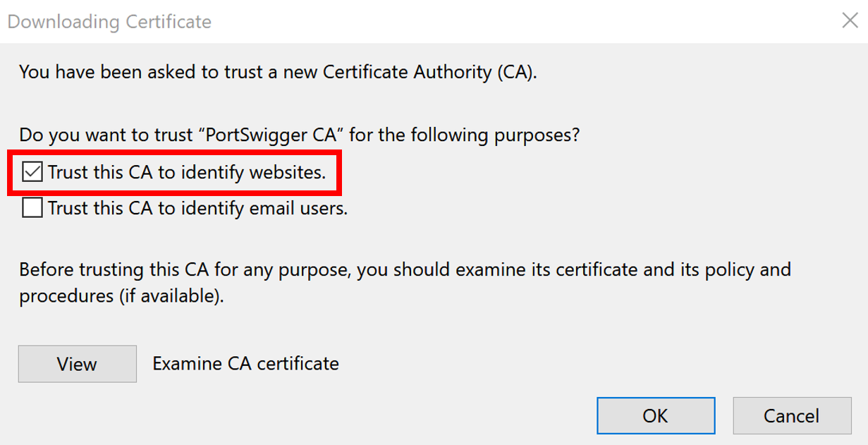Image resolution: width=868 pixels, height=445 pixels.
Task: Click the "Trust this CA to identify email users." label
Action: tap(197, 208)
